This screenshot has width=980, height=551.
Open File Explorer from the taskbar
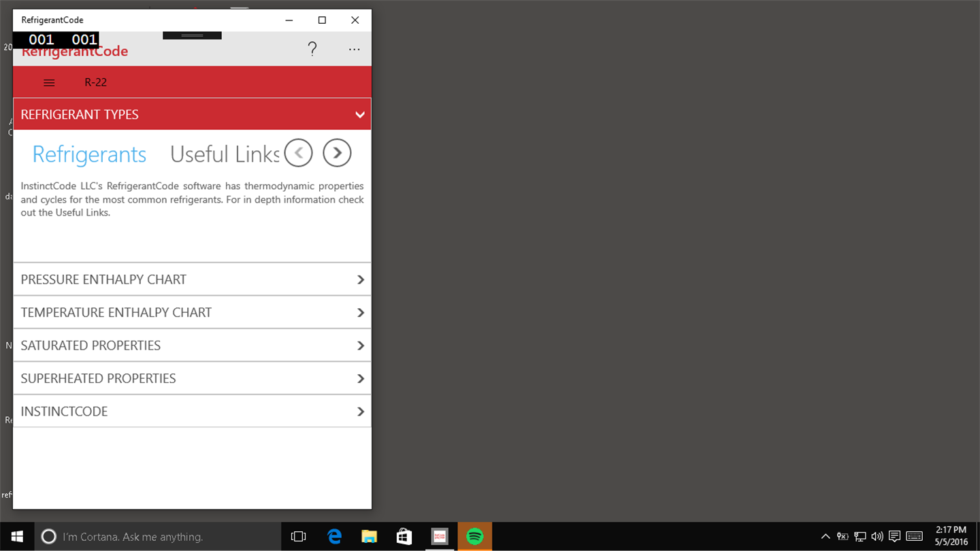(x=369, y=537)
